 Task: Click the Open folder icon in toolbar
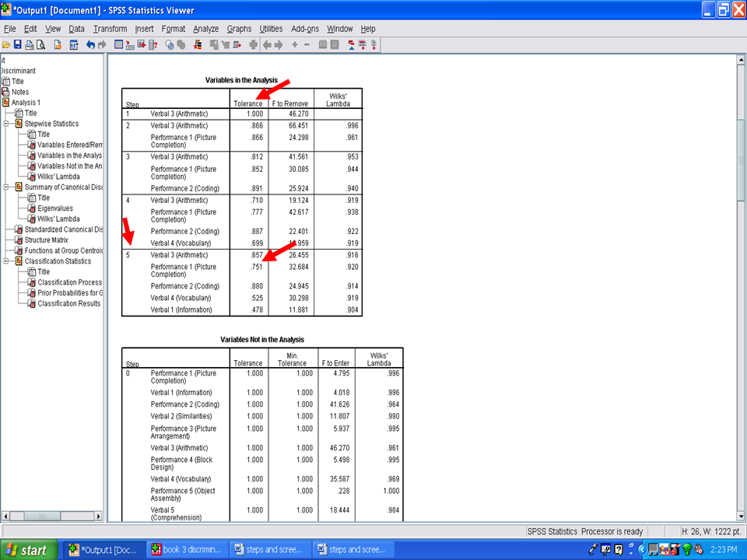coord(6,44)
